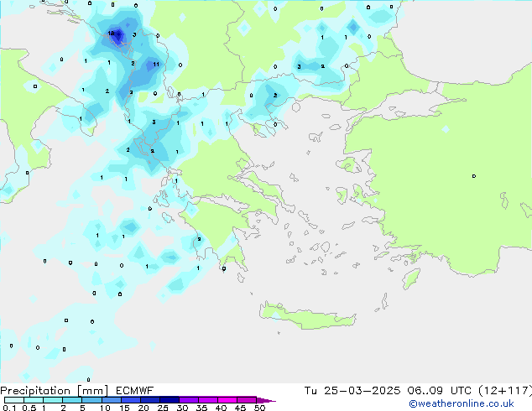Click the legend label "30"
The image size is (532, 411).
tap(182, 408)
